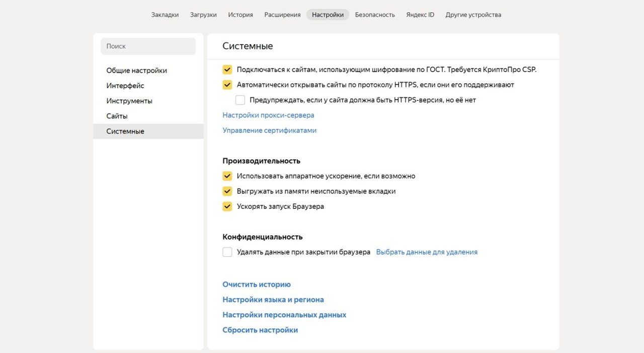Open the История tab
644x353 pixels.
click(240, 15)
